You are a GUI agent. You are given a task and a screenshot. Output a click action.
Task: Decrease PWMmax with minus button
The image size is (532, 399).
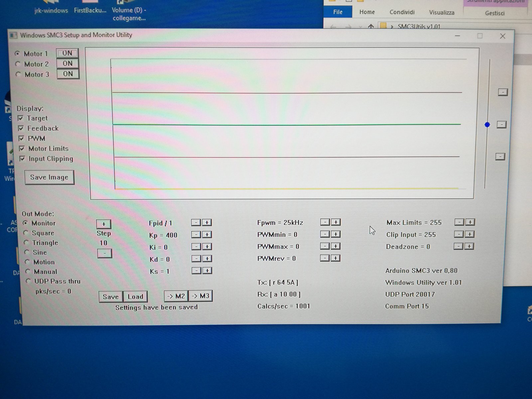coord(325,246)
